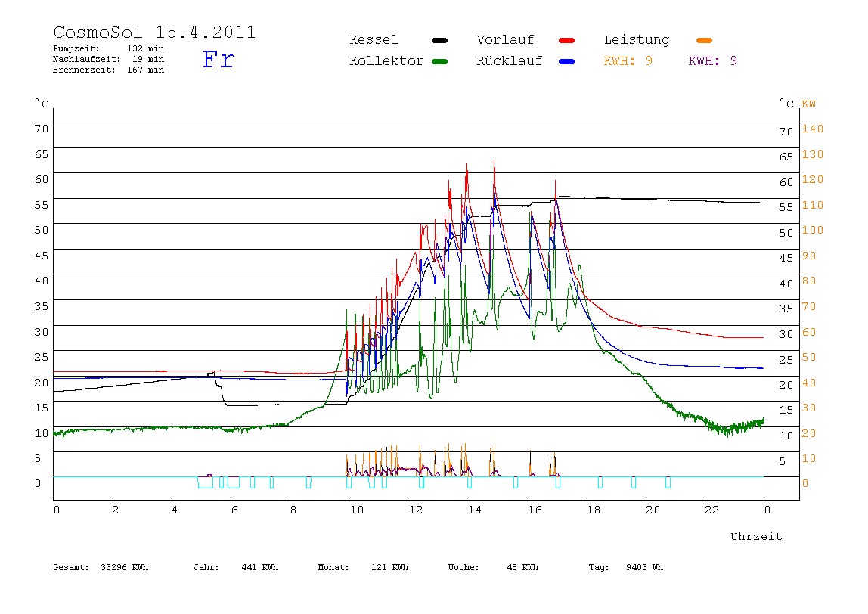Click the orange Leistung legend swatch
The width and height of the screenshot is (868, 614).
point(704,40)
